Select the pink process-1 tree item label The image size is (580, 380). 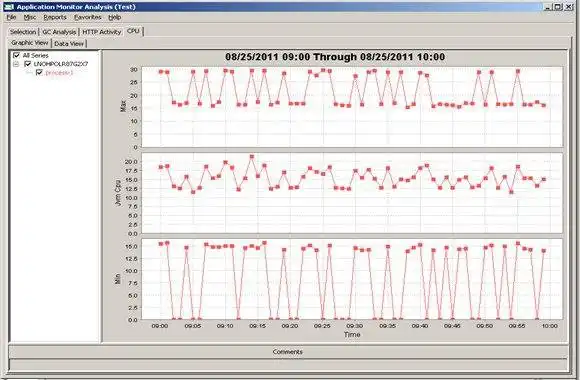point(59,73)
